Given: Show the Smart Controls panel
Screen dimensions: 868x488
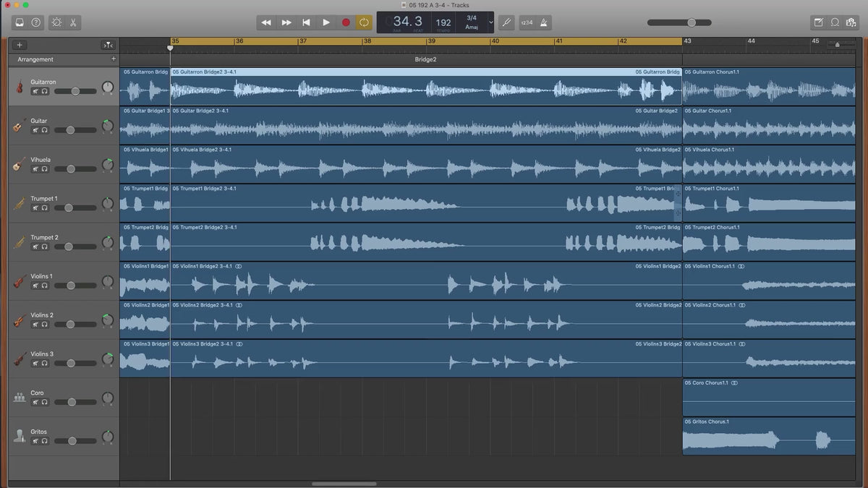Looking at the screenshot, I should 56,22.
